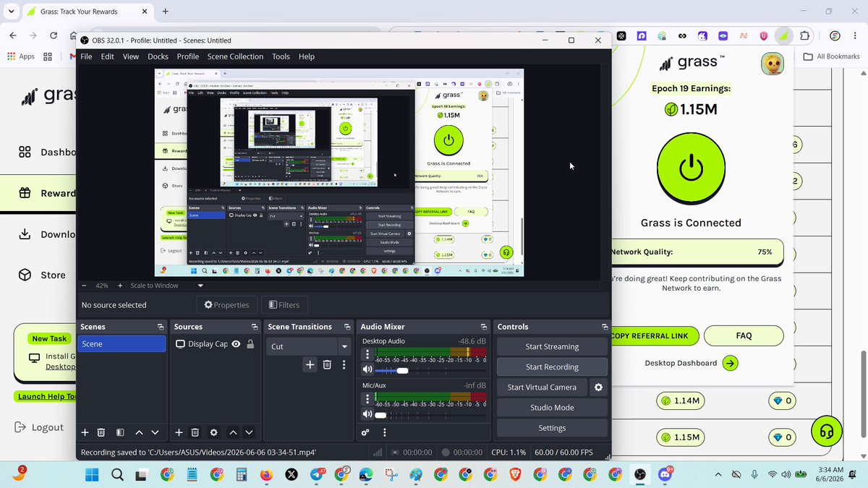Remove selected scene with Scenes trash icon
Image resolution: width=868 pixels, height=488 pixels.
tap(101, 432)
